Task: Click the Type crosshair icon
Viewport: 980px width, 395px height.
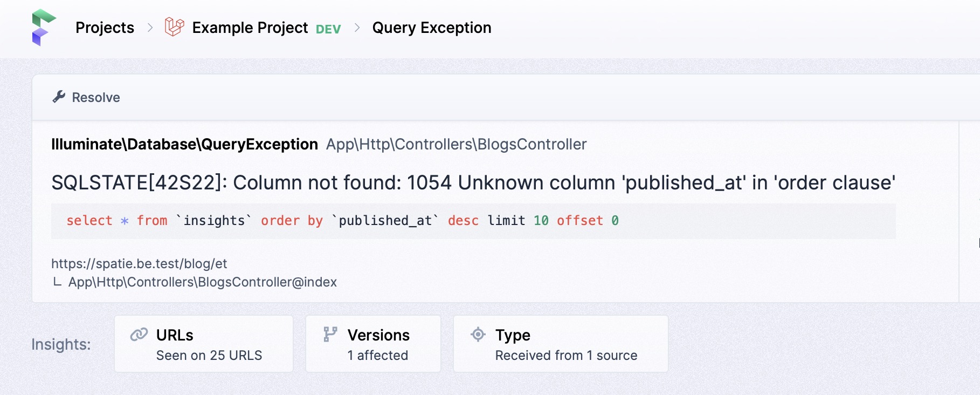Action: click(478, 335)
